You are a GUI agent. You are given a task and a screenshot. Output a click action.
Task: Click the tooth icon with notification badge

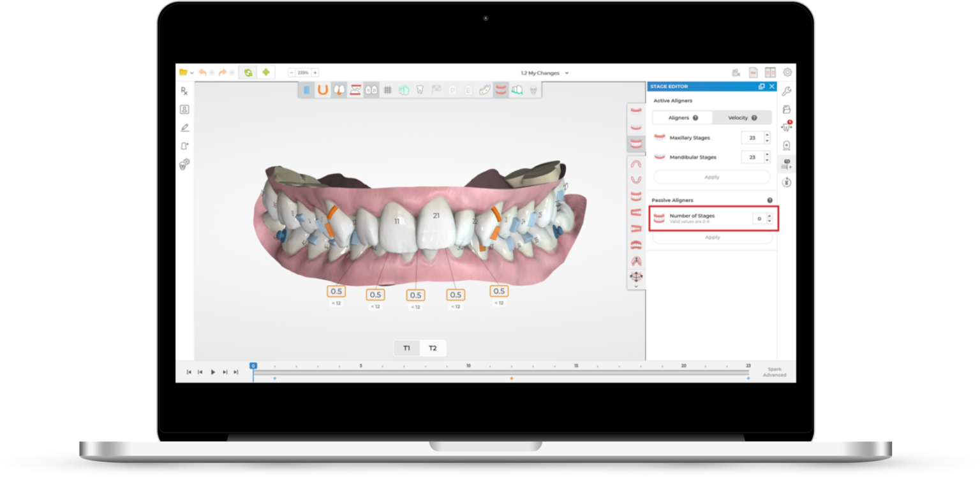787,128
